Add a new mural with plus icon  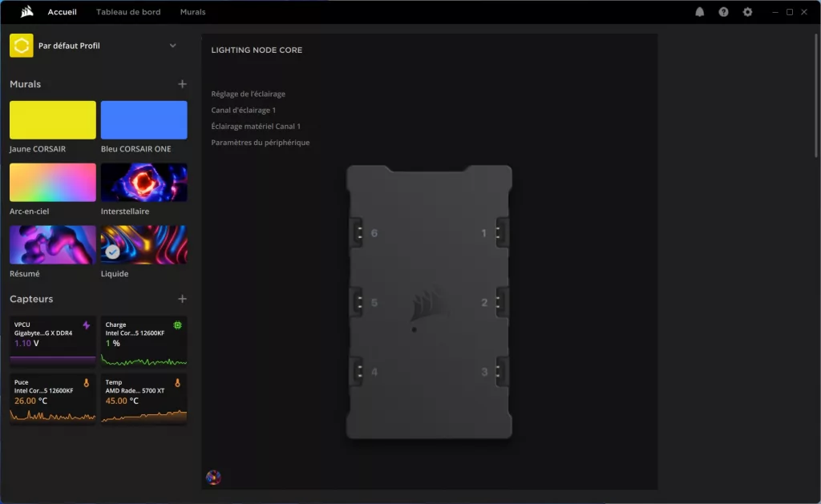coord(182,84)
